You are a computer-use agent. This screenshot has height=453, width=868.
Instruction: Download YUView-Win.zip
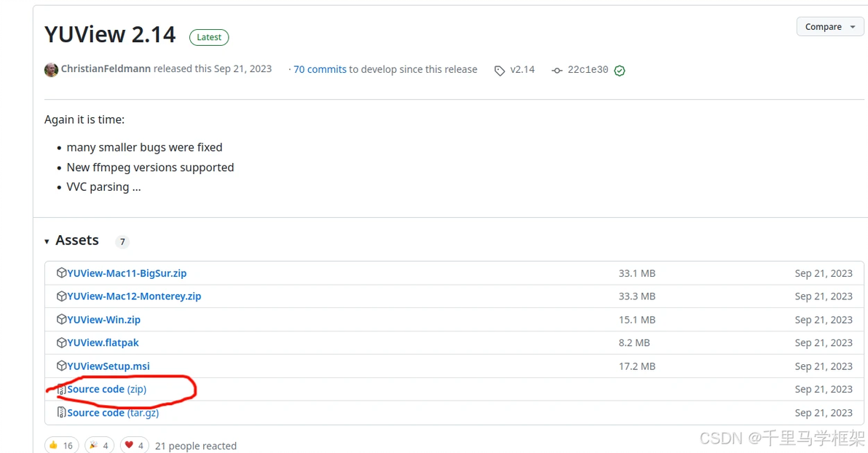tap(103, 320)
